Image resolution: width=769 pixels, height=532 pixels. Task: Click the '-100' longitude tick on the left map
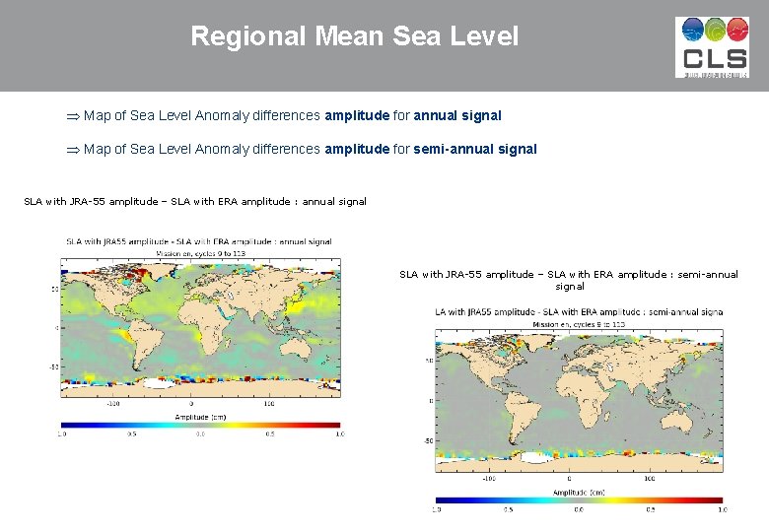pos(113,404)
